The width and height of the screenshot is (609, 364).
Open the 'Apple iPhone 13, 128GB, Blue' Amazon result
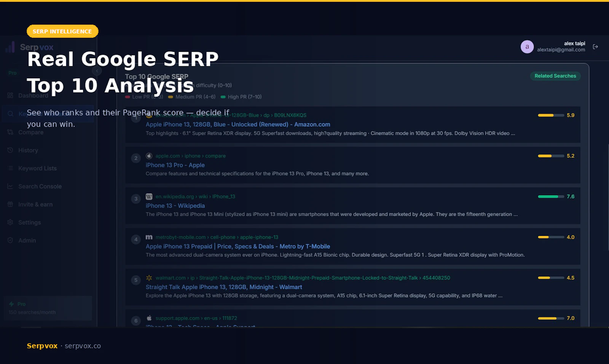[238, 124]
